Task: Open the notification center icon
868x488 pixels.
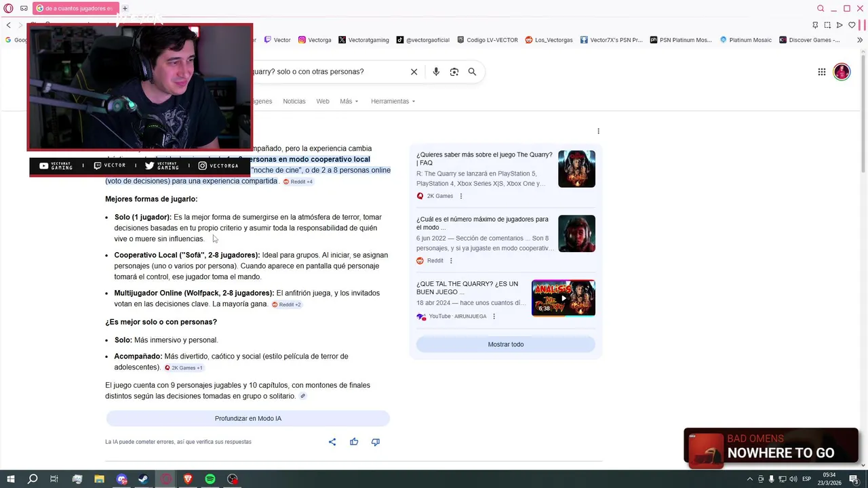Action: [854, 479]
